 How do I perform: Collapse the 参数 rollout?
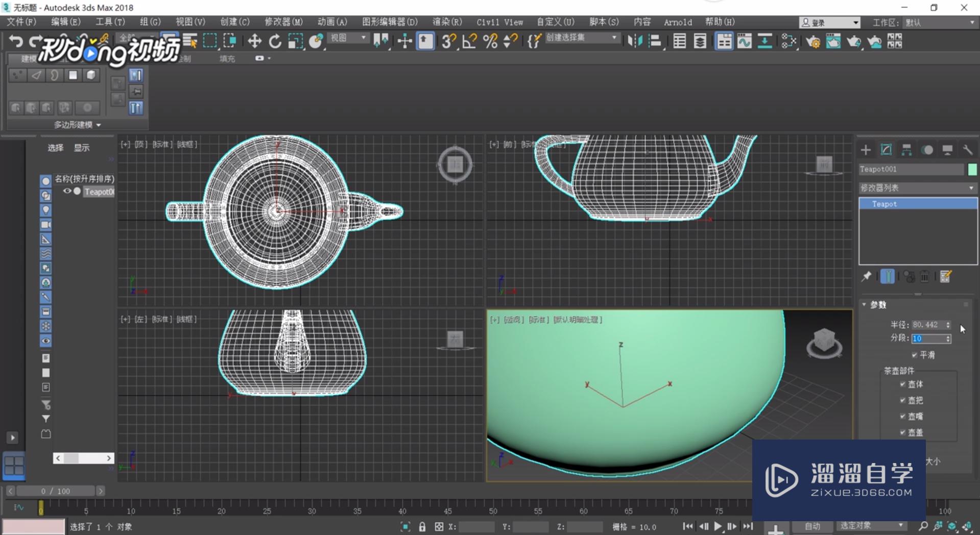click(878, 305)
